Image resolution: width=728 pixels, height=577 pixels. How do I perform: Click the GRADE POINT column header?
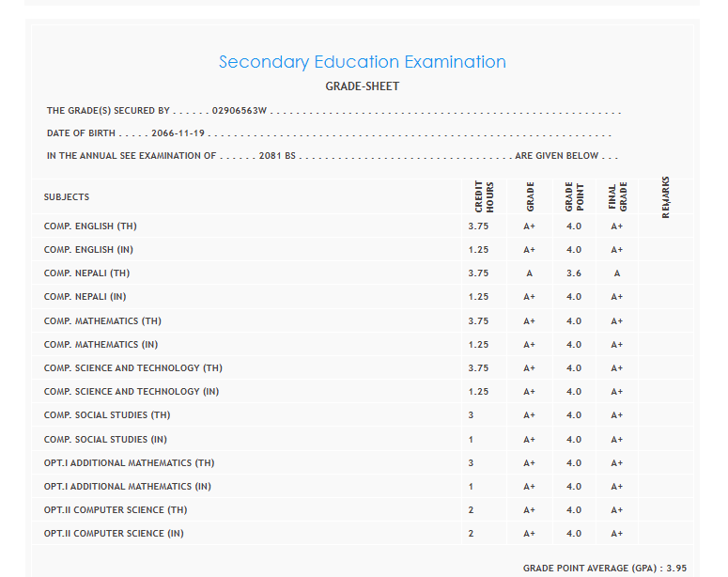pos(574,197)
